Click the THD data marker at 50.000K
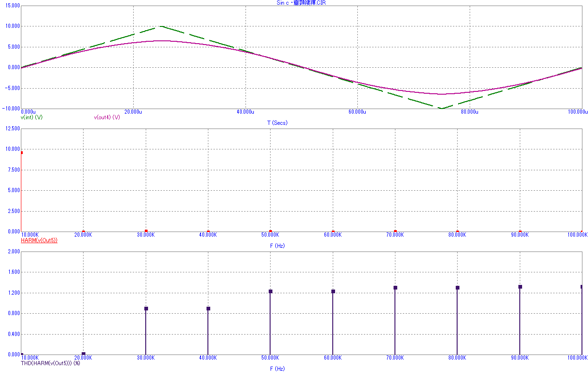Viewport: 588px width, 374px height. pyautogui.click(x=270, y=291)
